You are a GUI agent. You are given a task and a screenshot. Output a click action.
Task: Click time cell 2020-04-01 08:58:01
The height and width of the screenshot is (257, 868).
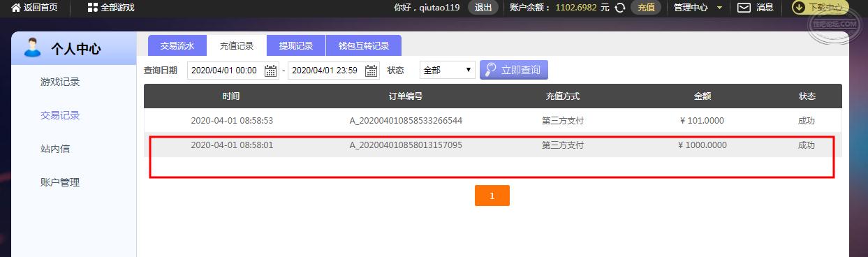coord(232,145)
